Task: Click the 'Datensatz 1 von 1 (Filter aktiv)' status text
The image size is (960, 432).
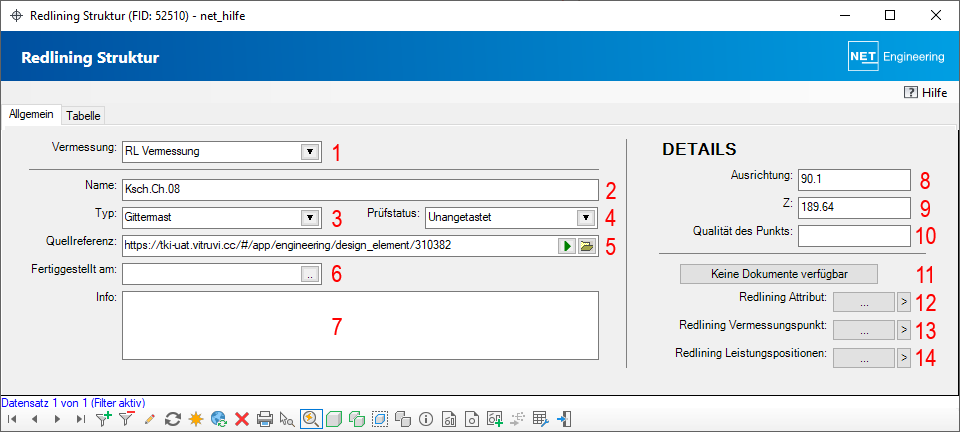Action: [73, 403]
